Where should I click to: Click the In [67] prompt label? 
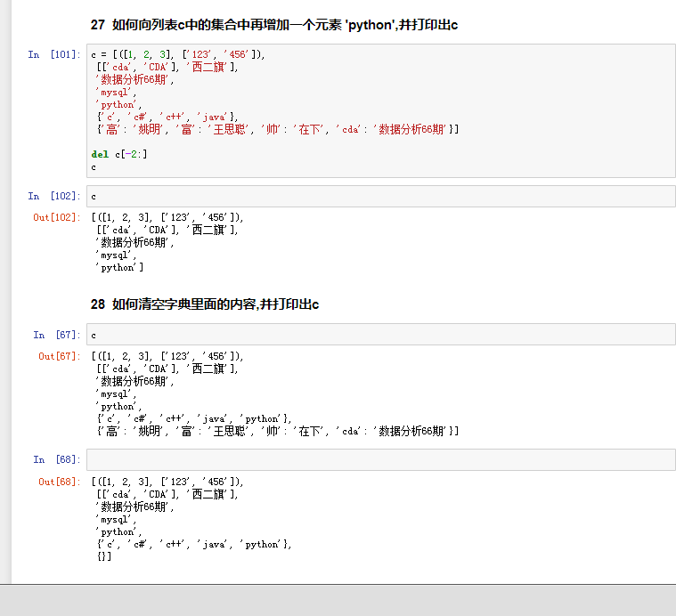tap(57, 335)
